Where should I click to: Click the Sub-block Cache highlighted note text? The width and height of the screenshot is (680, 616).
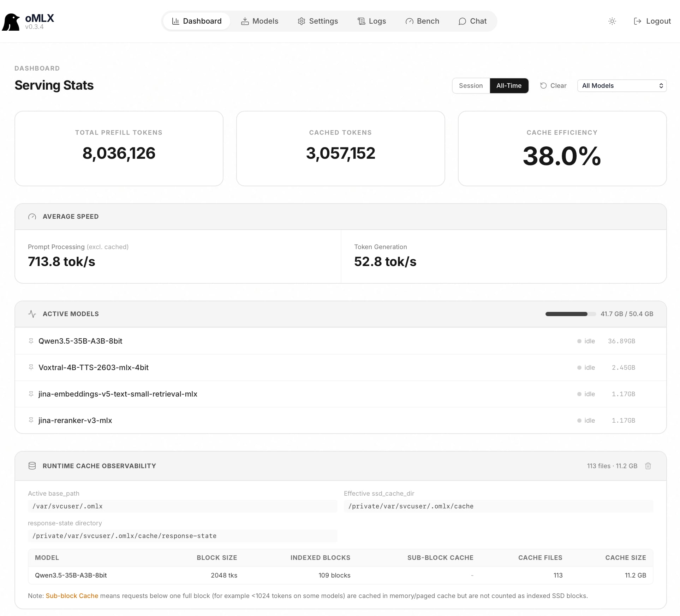(x=72, y=596)
